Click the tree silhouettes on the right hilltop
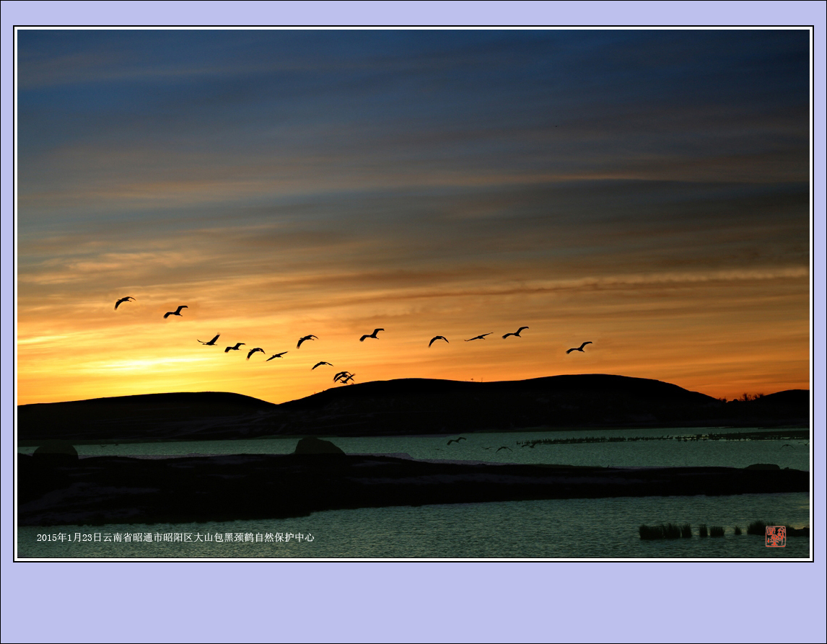This screenshot has width=827, height=644. click(x=751, y=397)
